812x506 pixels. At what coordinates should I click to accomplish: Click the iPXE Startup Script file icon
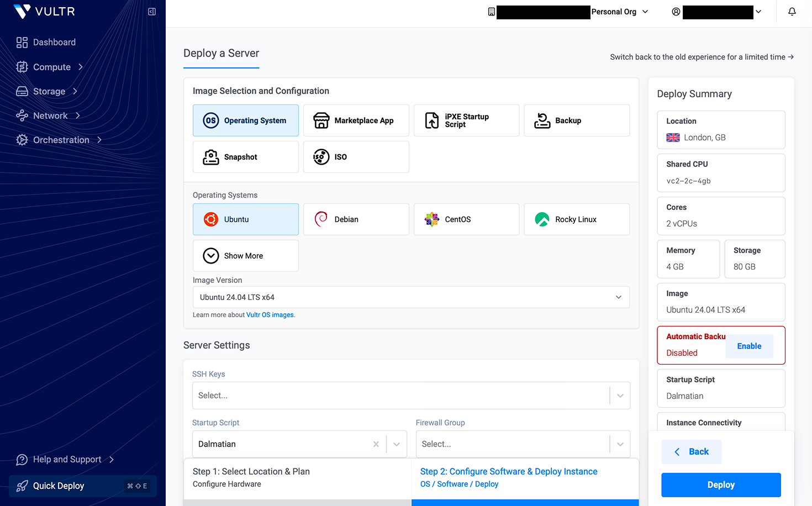click(432, 120)
